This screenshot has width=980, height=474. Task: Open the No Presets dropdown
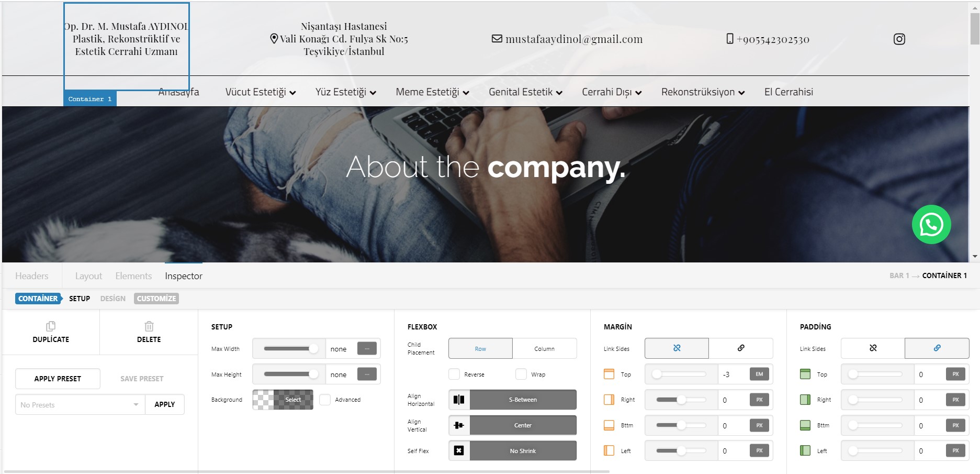coord(80,405)
